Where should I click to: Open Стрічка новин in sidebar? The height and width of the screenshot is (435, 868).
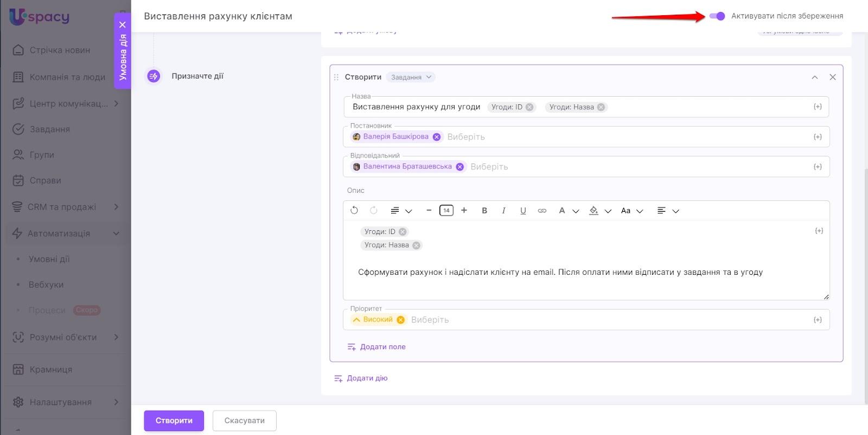pyautogui.click(x=60, y=50)
